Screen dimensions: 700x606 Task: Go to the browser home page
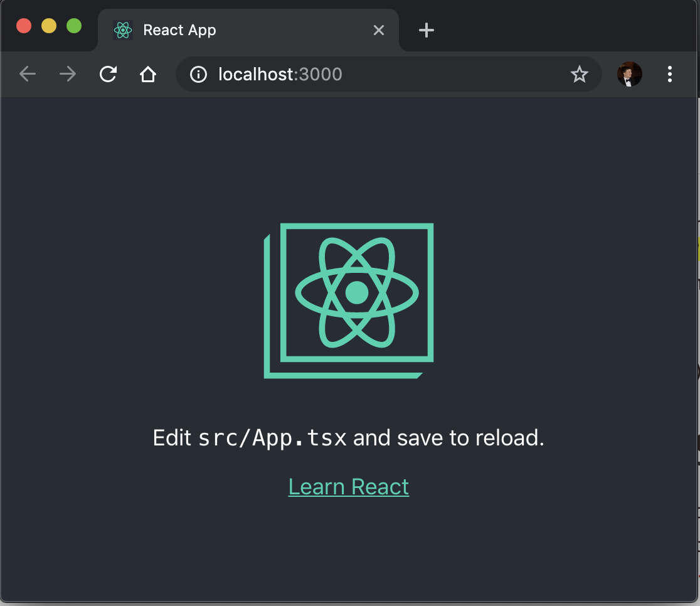148,74
